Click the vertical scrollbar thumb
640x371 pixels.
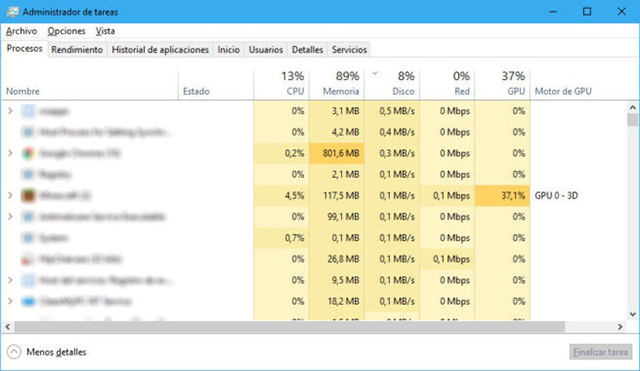633,120
